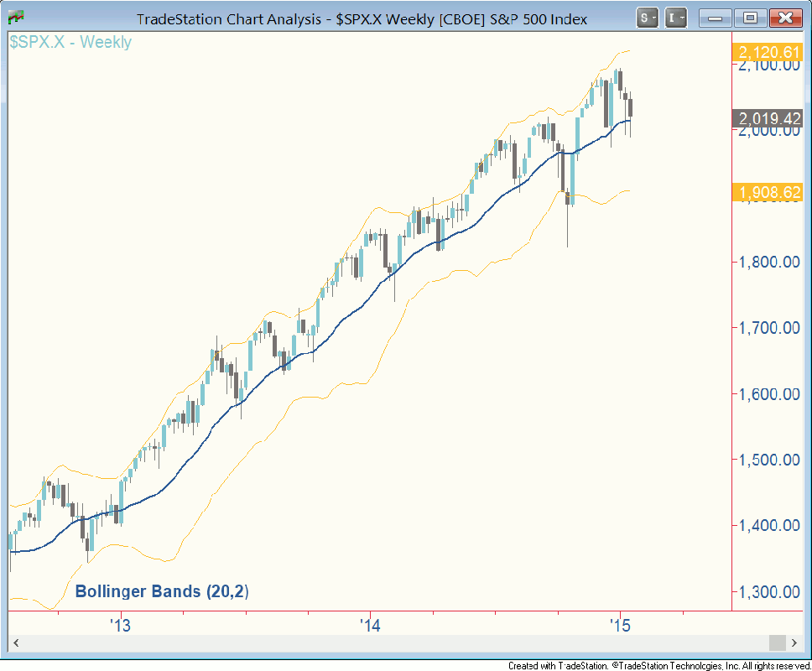Click the '14 label on time axis
Viewport: 812px width, 671px height.
click(x=369, y=625)
